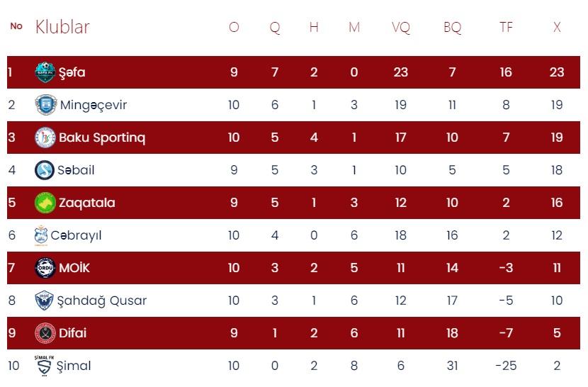Click the Mingəçevir club crest
This screenshot has width=588, height=387.
coord(45,105)
